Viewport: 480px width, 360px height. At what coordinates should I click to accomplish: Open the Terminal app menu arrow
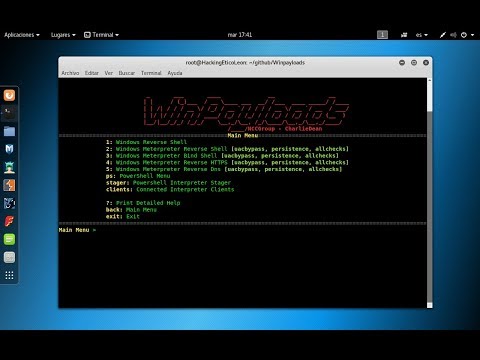click(117, 35)
